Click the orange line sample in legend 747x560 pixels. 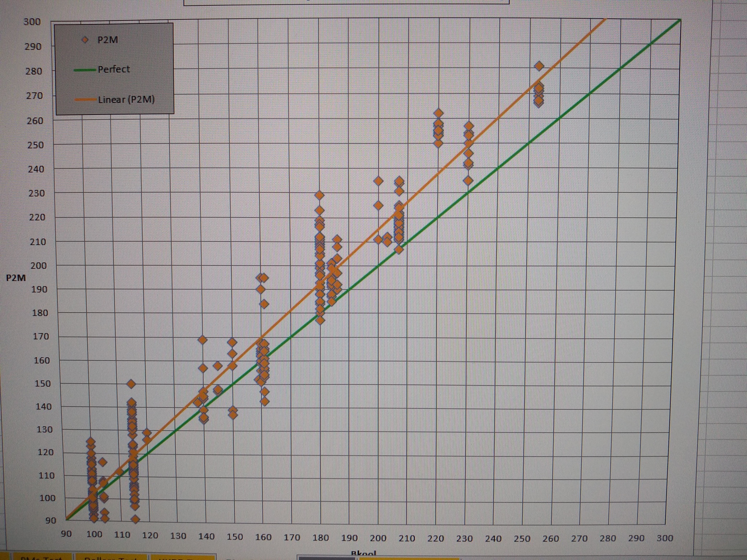[85, 100]
